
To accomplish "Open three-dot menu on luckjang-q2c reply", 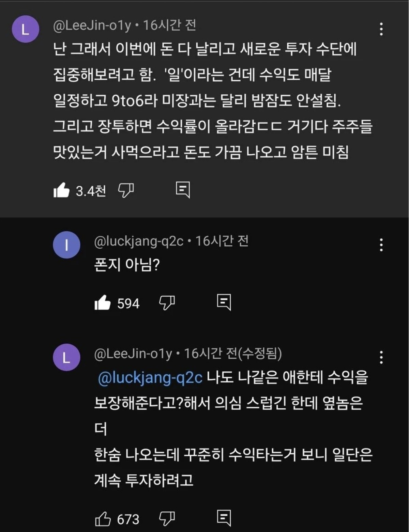I will coord(381,245).
